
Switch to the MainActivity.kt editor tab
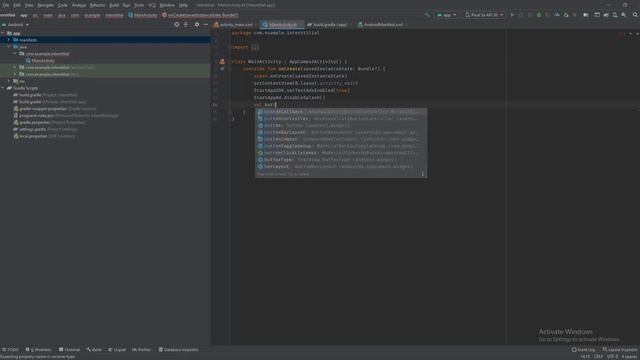[282, 24]
